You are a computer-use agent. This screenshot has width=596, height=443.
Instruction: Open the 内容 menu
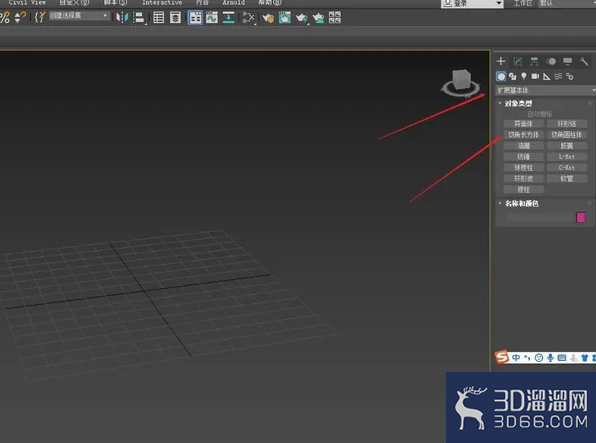tap(202, 2)
